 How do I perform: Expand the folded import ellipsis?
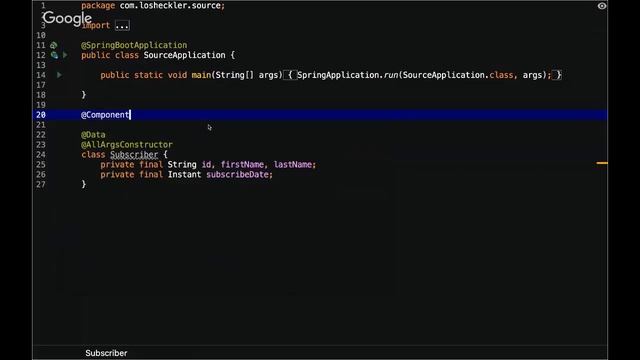(x=122, y=25)
